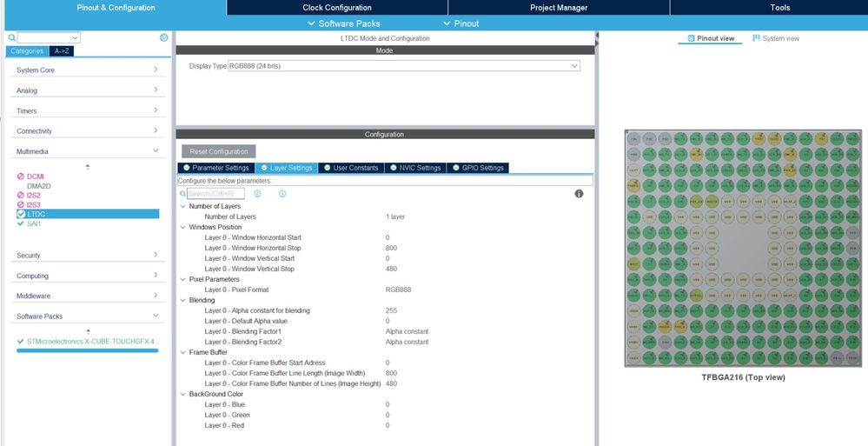Image resolution: width=868 pixels, height=446 pixels.
Task: Click horizontal scrollbar under the TOUCHGFX entry
Action: pyautogui.click(x=88, y=350)
